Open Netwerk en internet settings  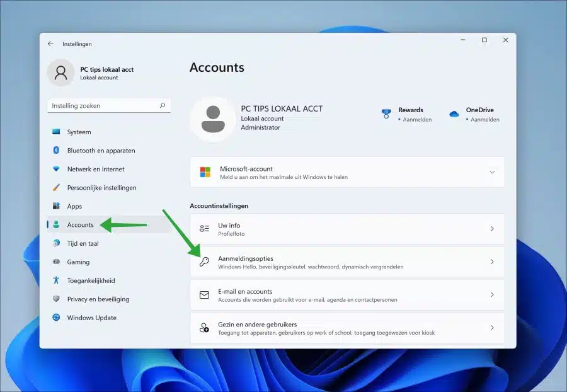108,169
